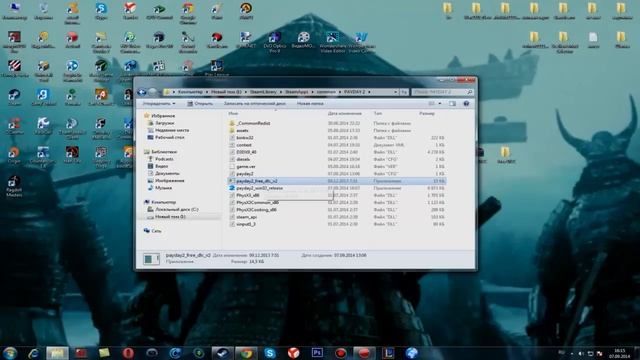
Task: Select the Google Chrome desktop shortcut
Action: (x=188, y=13)
